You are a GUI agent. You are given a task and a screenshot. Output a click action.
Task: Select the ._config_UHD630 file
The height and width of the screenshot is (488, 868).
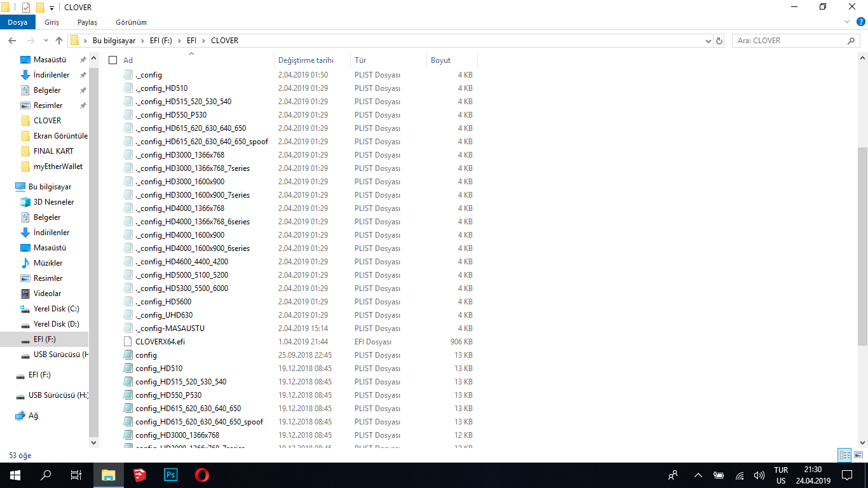164,315
